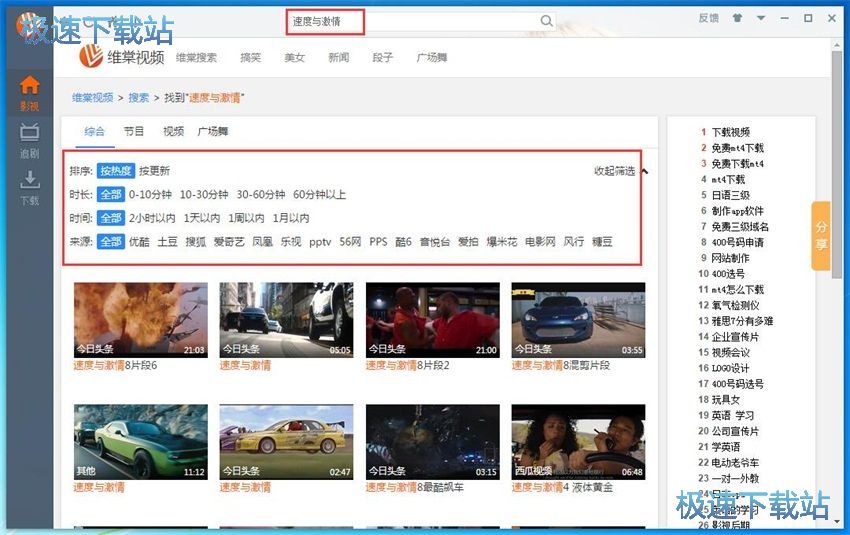This screenshot has height=535, width=850.
Task: Filter source to 风行
Action: point(574,242)
